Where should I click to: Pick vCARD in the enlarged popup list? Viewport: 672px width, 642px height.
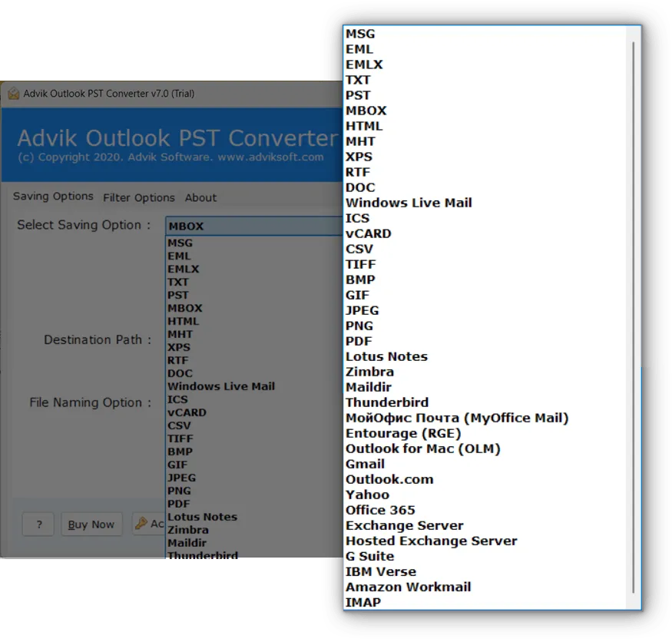coord(368,233)
